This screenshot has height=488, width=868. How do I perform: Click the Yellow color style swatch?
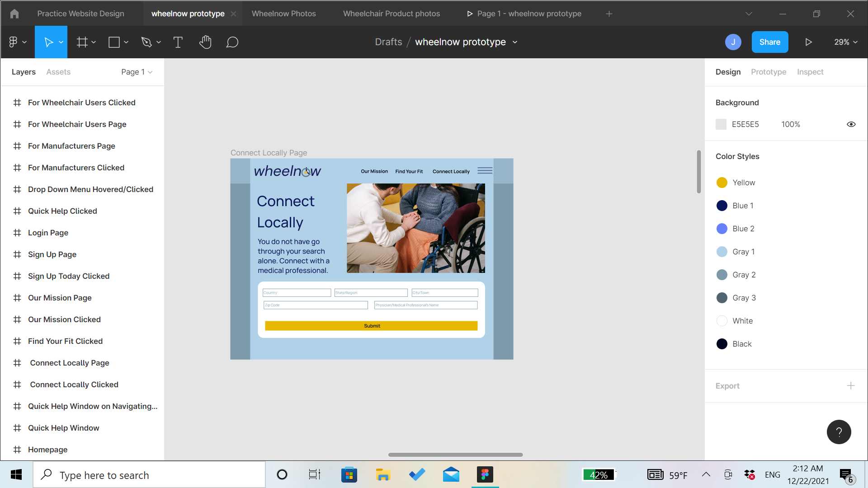[x=722, y=183]
